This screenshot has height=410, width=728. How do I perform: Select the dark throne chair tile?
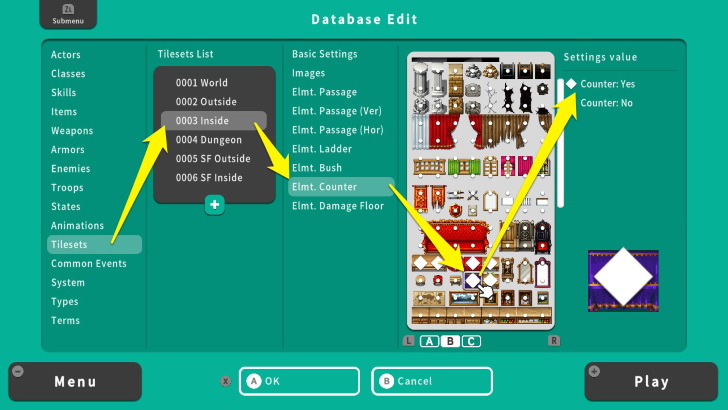[542, 236]
